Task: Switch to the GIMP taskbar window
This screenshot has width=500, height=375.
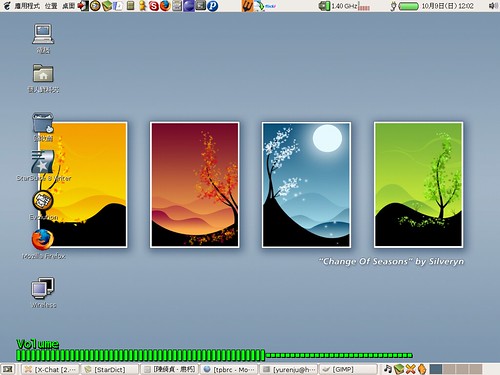Action: click(348, 369)
